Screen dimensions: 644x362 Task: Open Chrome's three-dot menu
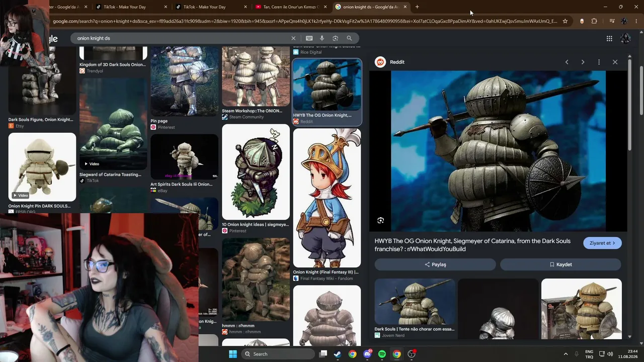(x=636, y=21)
